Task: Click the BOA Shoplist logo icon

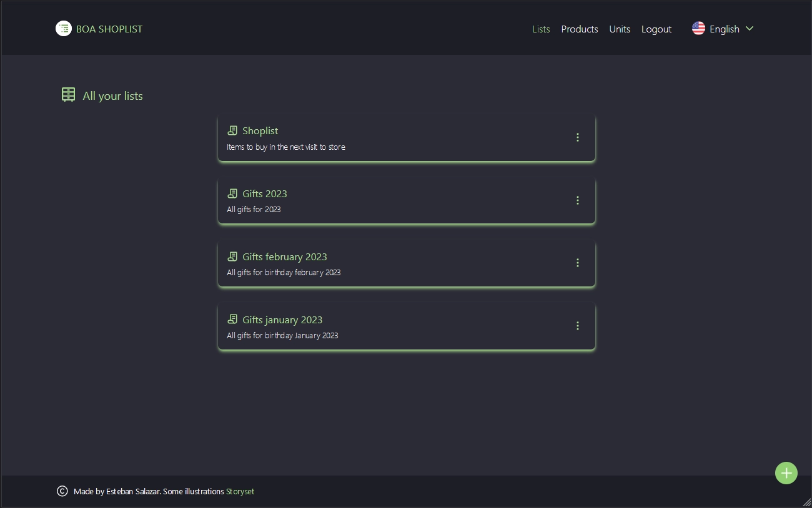Action: pyautogui.click(x=63, y=29)
